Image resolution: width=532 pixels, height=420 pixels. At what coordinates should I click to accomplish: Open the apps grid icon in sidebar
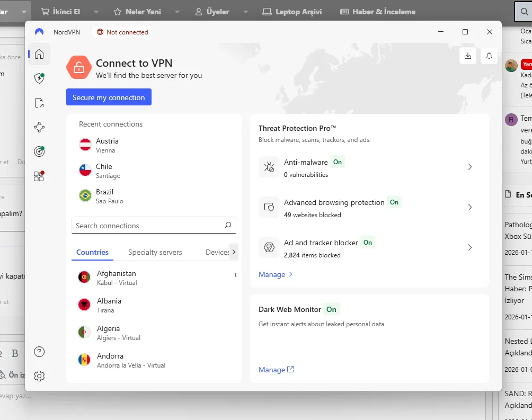click(x=39, y=176)
